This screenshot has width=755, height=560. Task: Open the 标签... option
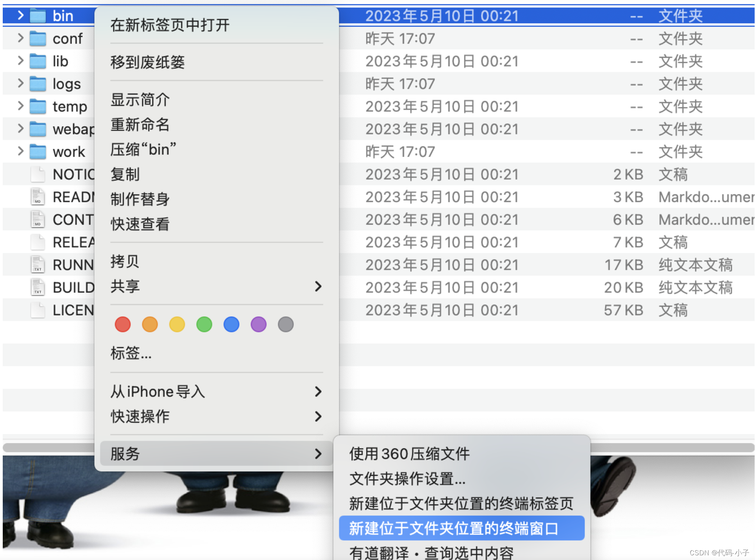click(131, 353)
